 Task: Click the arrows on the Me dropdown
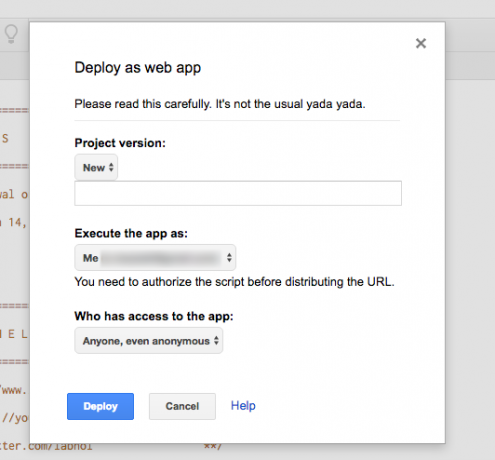229,257
